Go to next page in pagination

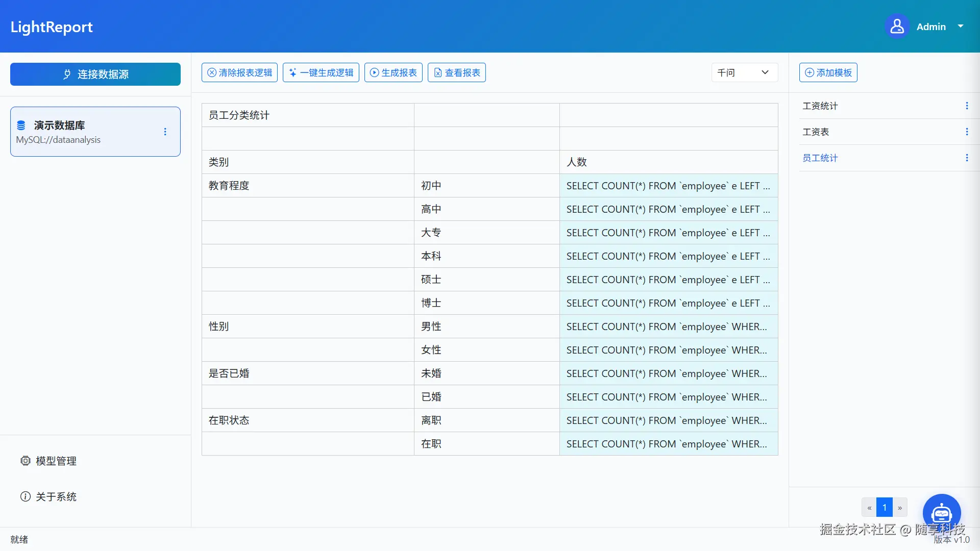(x=900, y=508)
